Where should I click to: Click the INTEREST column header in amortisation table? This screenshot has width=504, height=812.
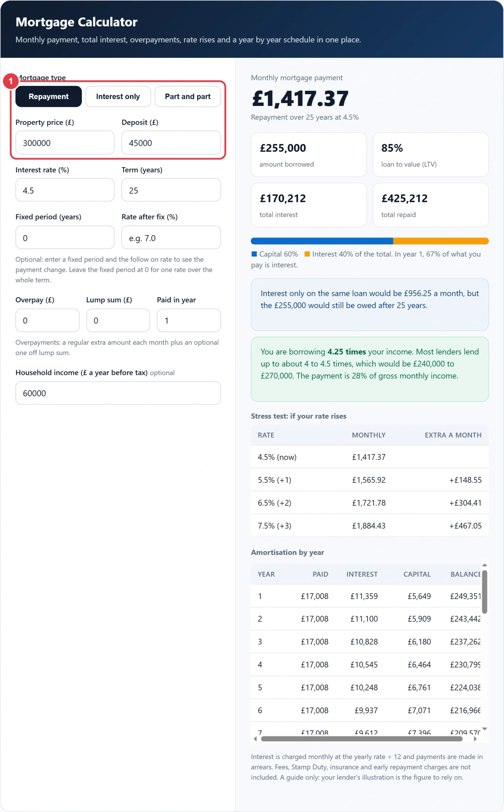coord(362,574)
